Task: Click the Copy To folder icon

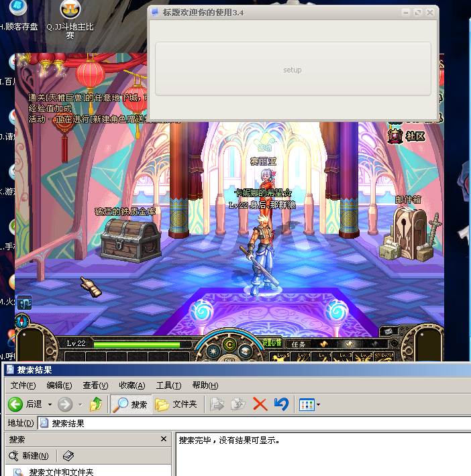Action: [238, 404]
